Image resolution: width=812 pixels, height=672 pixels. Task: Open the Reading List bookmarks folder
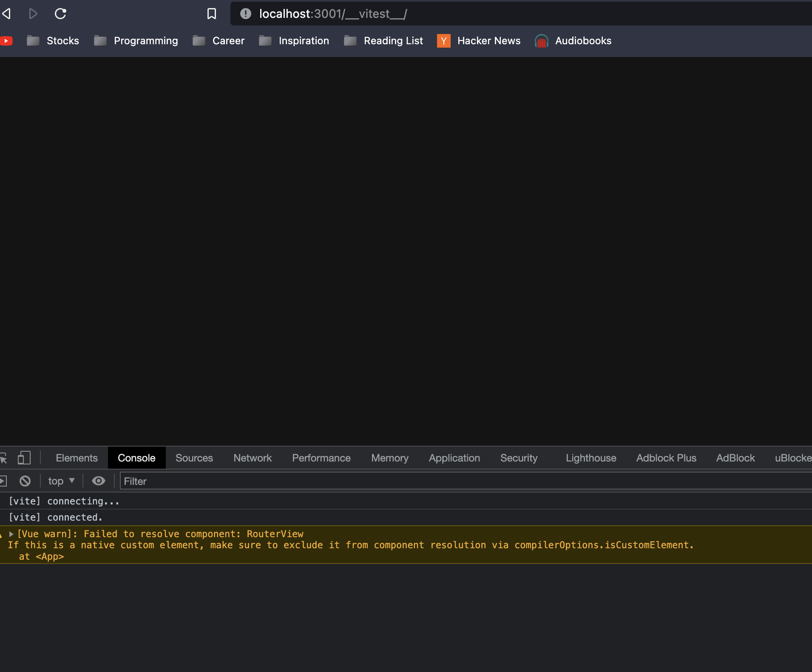click(x=383, y=41)
